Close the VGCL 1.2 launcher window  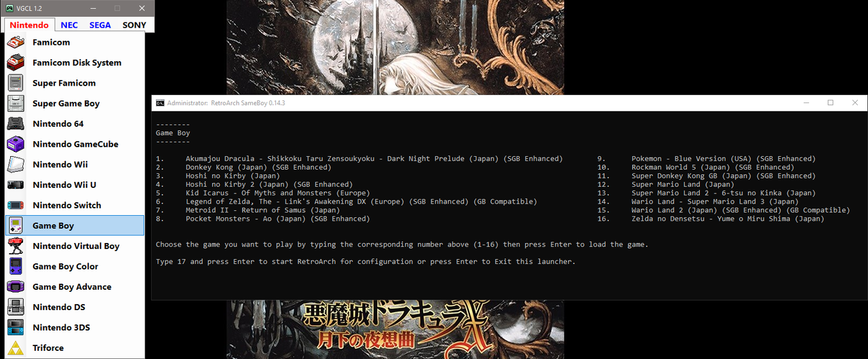142,8
